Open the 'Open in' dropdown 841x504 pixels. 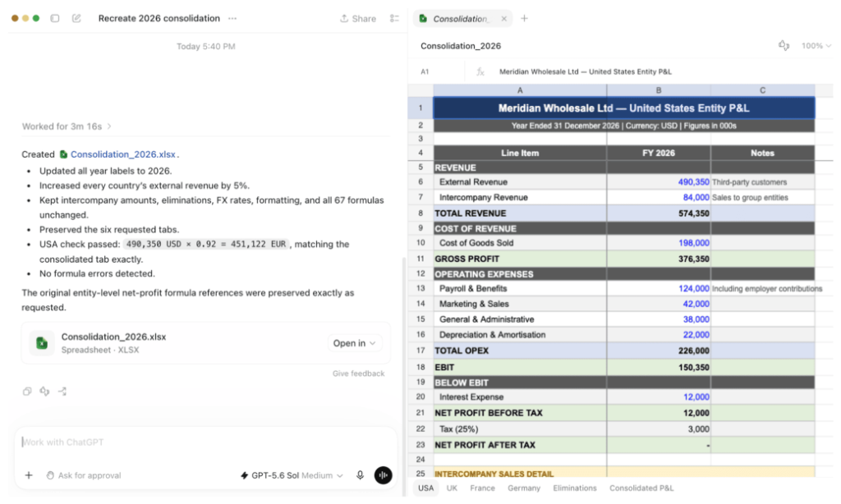(x=354, y=343)
